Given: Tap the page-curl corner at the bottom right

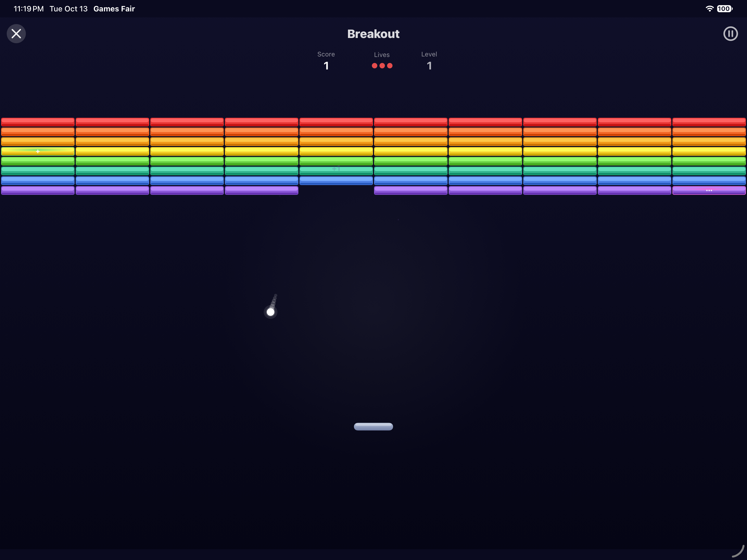Looking at the screenshot, I should pyautogui.click(x=738, y=551).
